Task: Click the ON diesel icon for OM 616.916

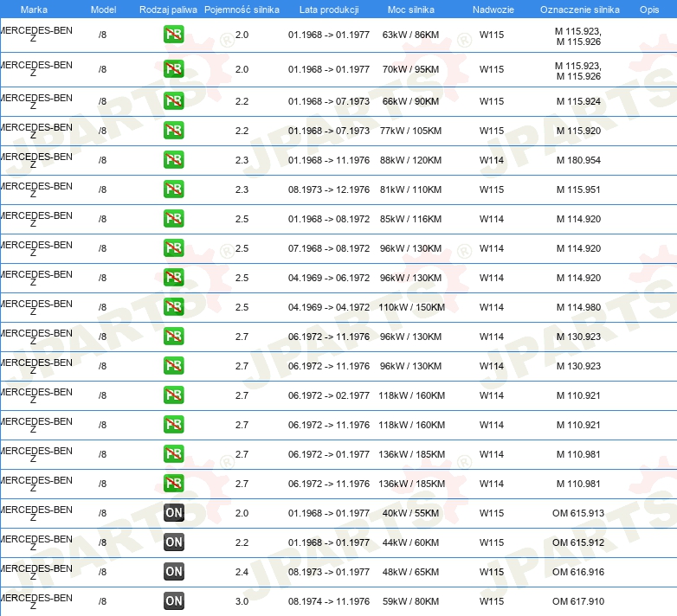Action: click(173, 572)
